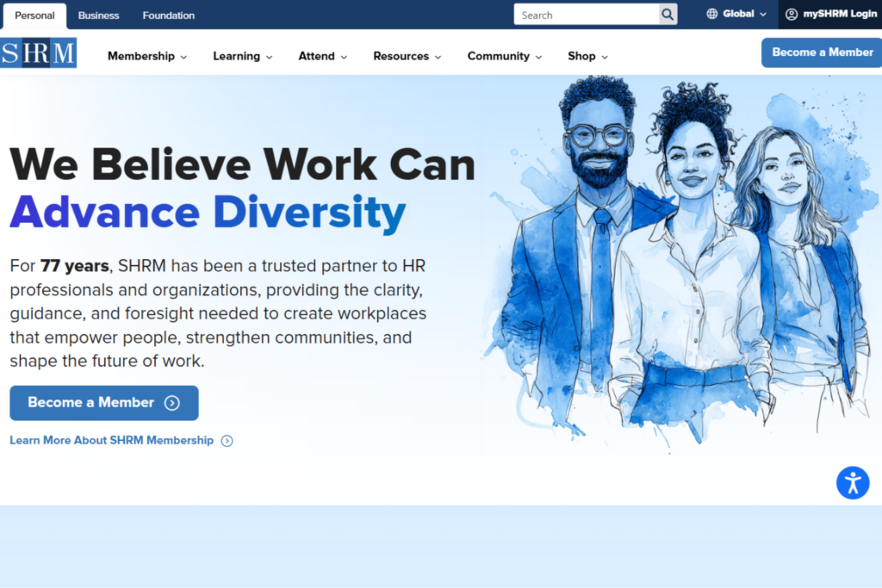Click the globe icon beside Global
882x588 pixels.
(712, 14)
